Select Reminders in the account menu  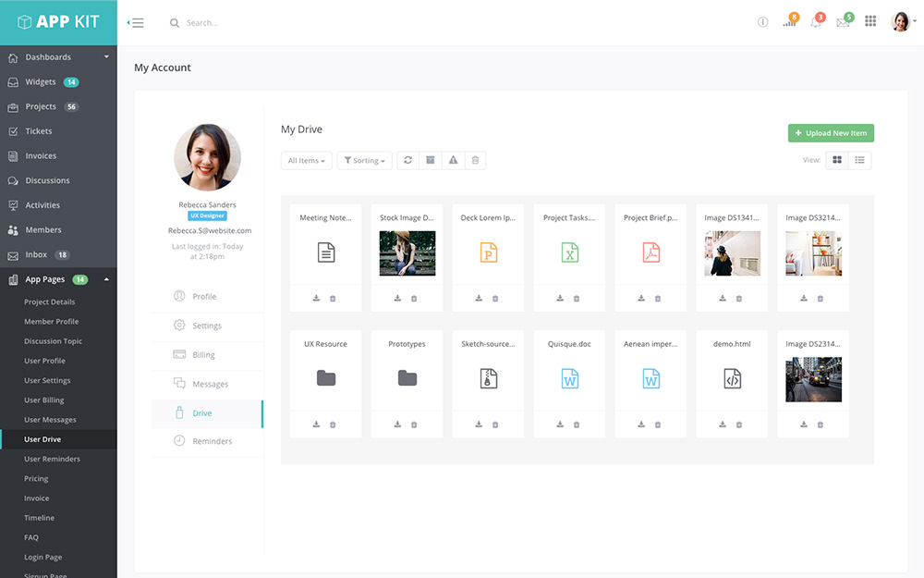[x=212, y=441]
